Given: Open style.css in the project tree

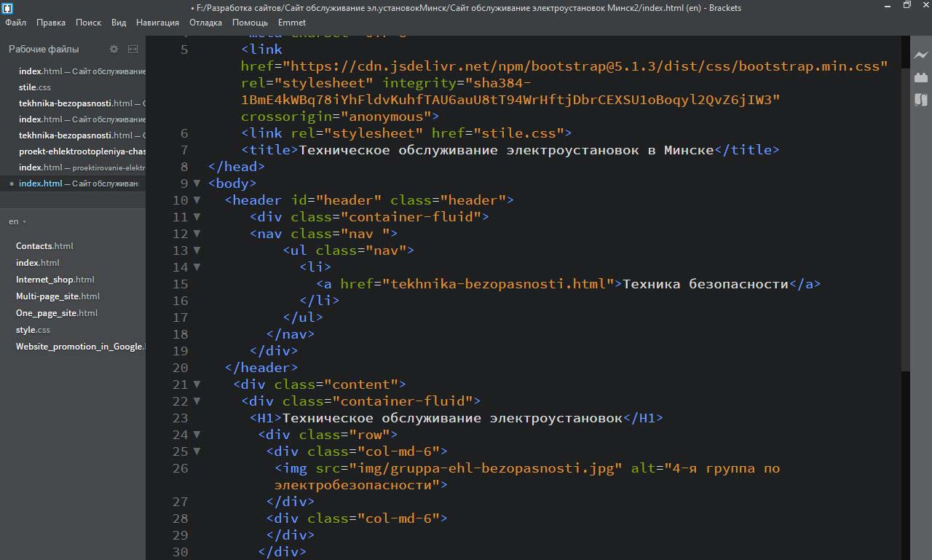Looking at the screenshot, I should click(33, 330).
